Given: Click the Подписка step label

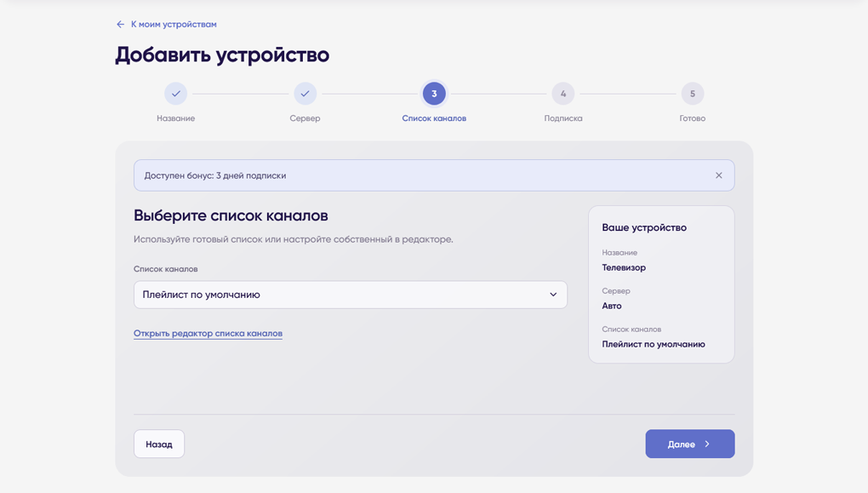Looking at the screenshot, I should point(563,118).
